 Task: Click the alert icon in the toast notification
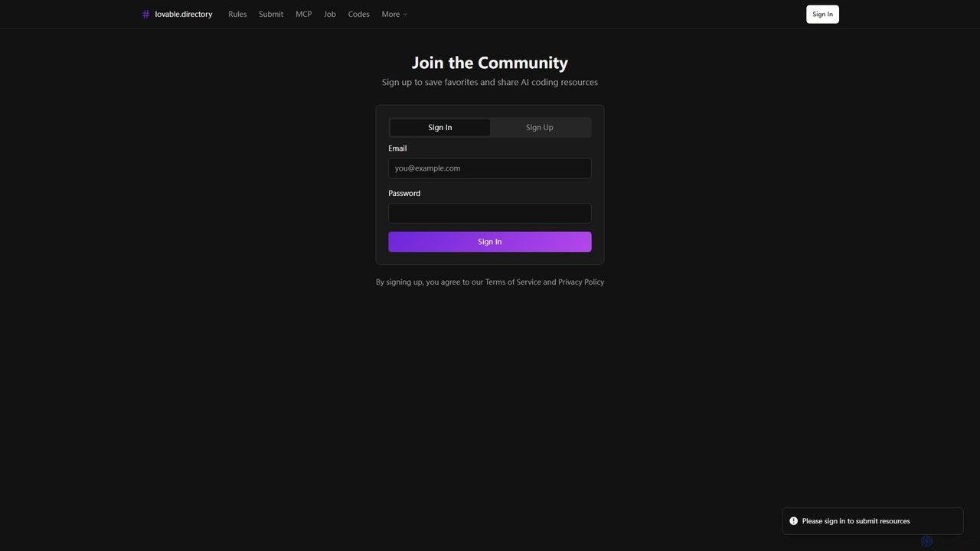coord(794,521)
